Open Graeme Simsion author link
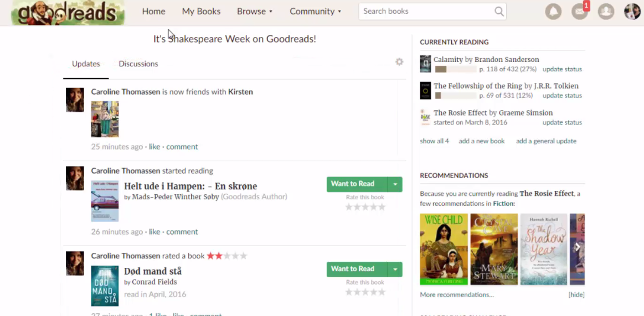The height and width of the screenshot is (316, 644). tap(526, 113)
